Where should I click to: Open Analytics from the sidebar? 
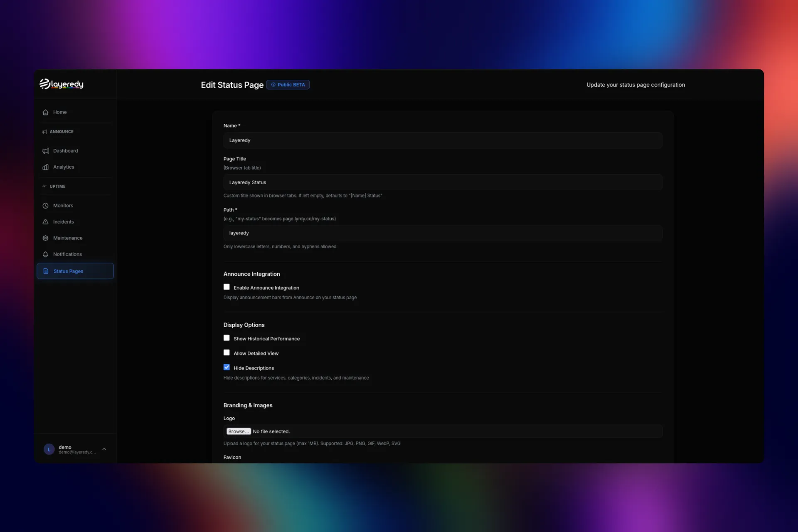tap(63, 167)
